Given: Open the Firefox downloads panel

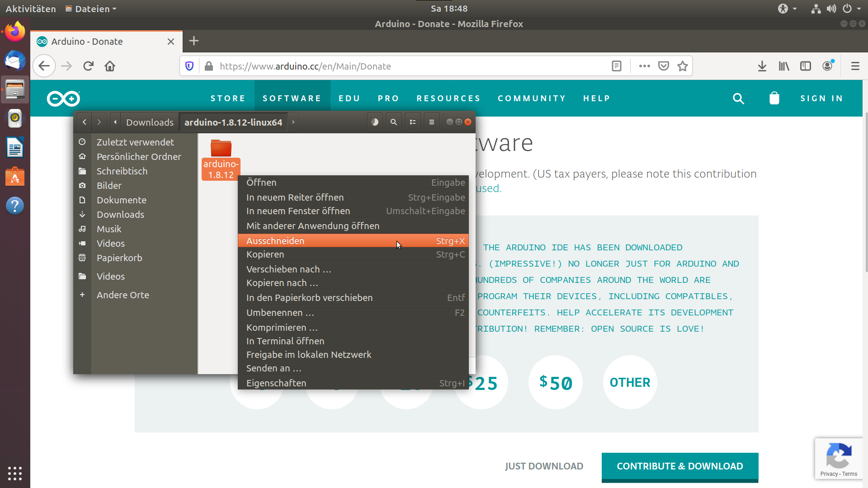Looking at the screenshot, I should coord(762,66).
